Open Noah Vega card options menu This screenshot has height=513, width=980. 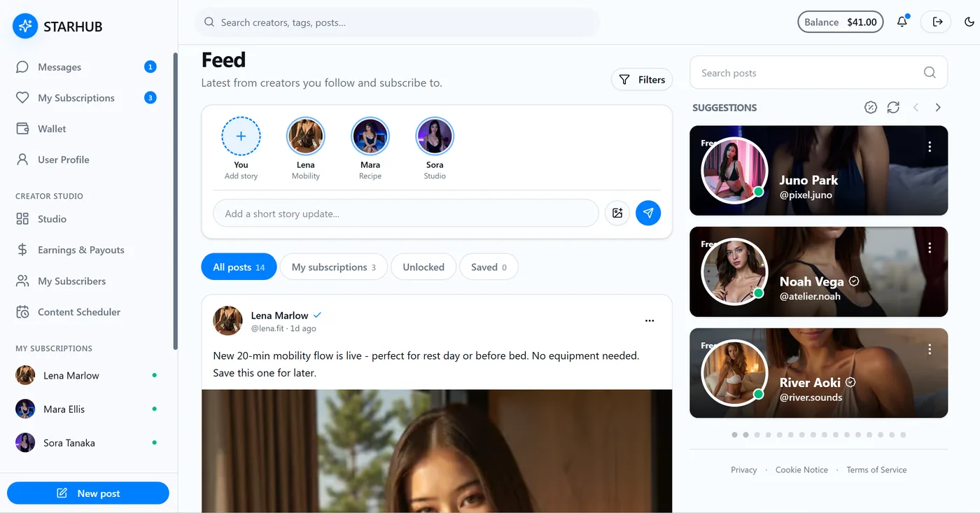pyautogui.click(x=930, y=248)
